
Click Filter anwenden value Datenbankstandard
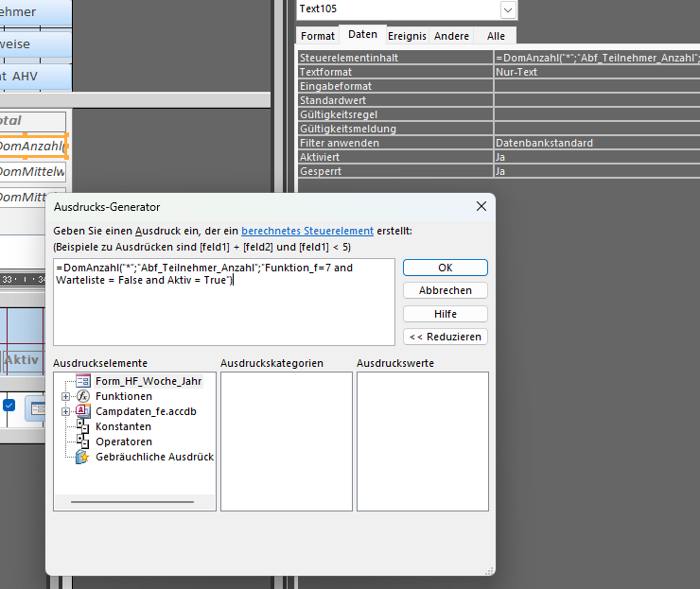pos(597,143)
